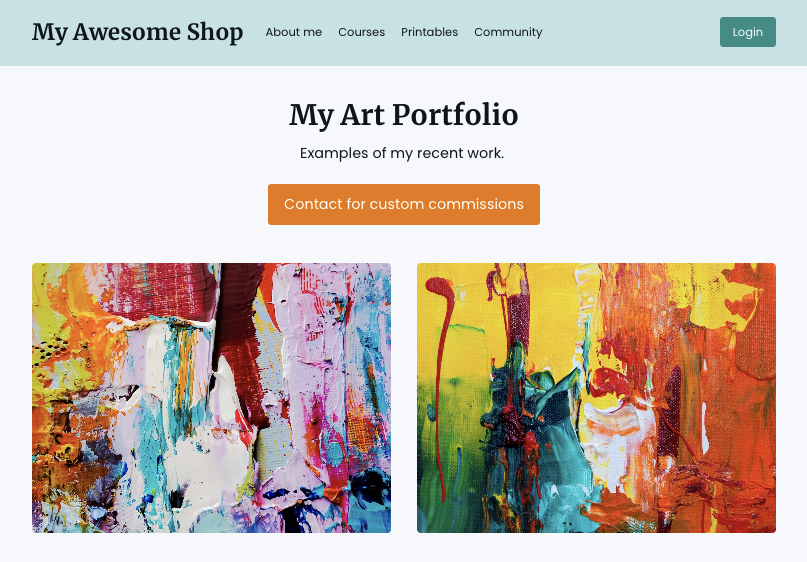The width and height of the screenshot is (807, 562).
Task: Open the About me page
Action: [293, 32]
